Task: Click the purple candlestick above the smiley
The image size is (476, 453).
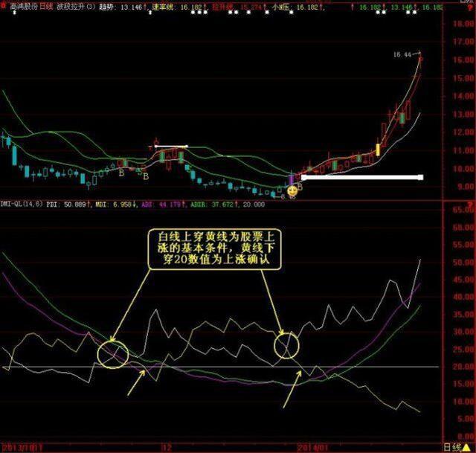Action: pyautogui.click(x=291, y=180)
